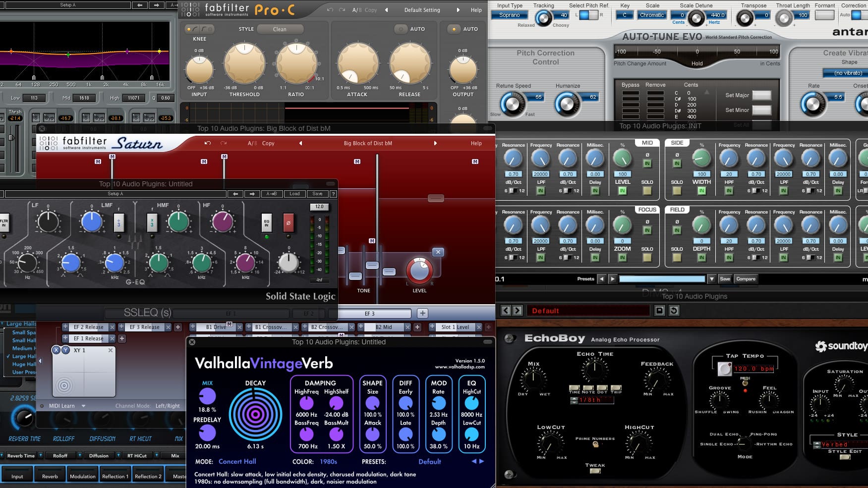This screenshot has height=488, width=868.
Task: Open the Default preset selector in ValhallaVintageVerb
Action: [x=429, y=462]
